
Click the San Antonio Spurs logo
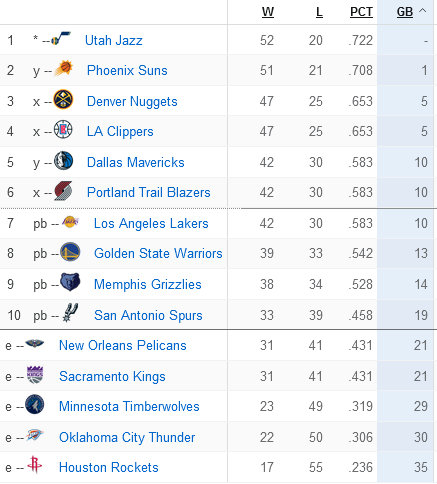[70, 313]
